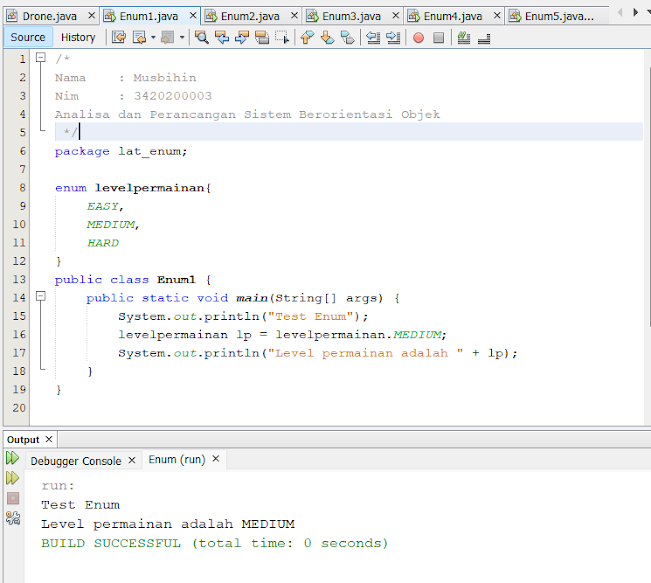Click the HARD enum constant
Image resolution: width=651 pixels, height=583 pixels.
click(103, 243)
